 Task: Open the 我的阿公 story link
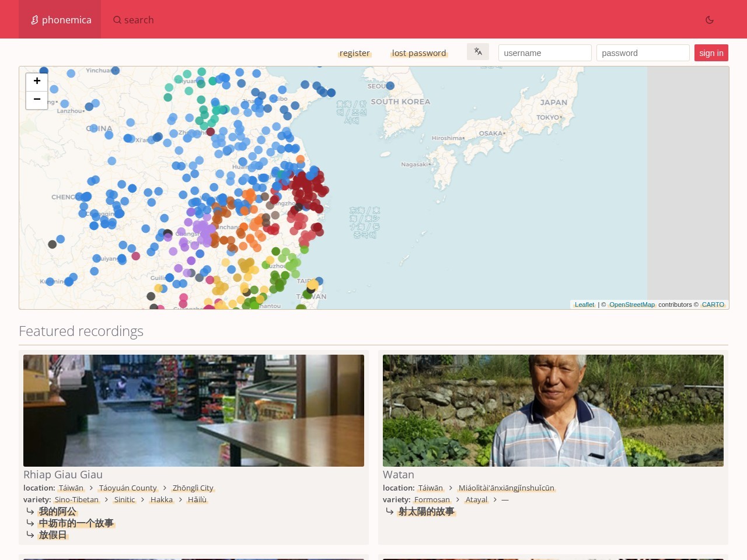(57, 512)
